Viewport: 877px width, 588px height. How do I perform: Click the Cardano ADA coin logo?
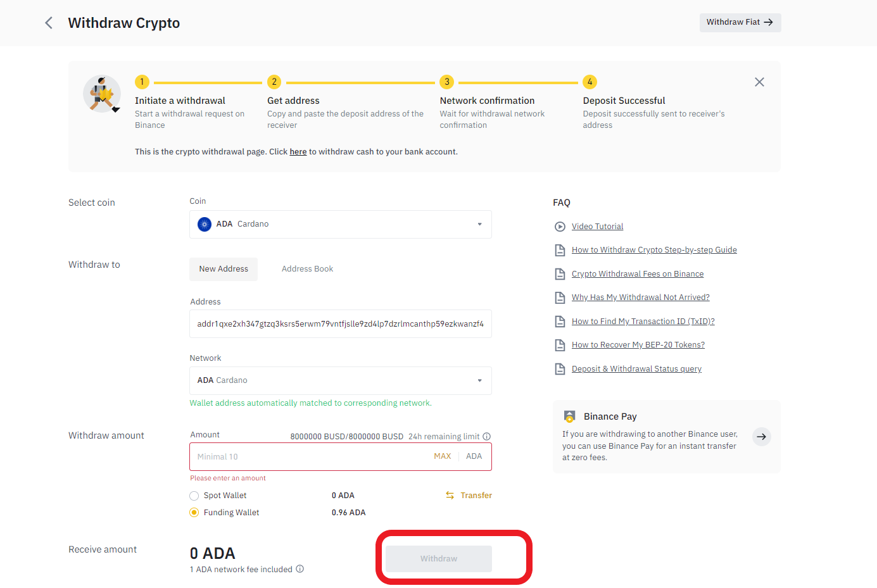point(205,224)
